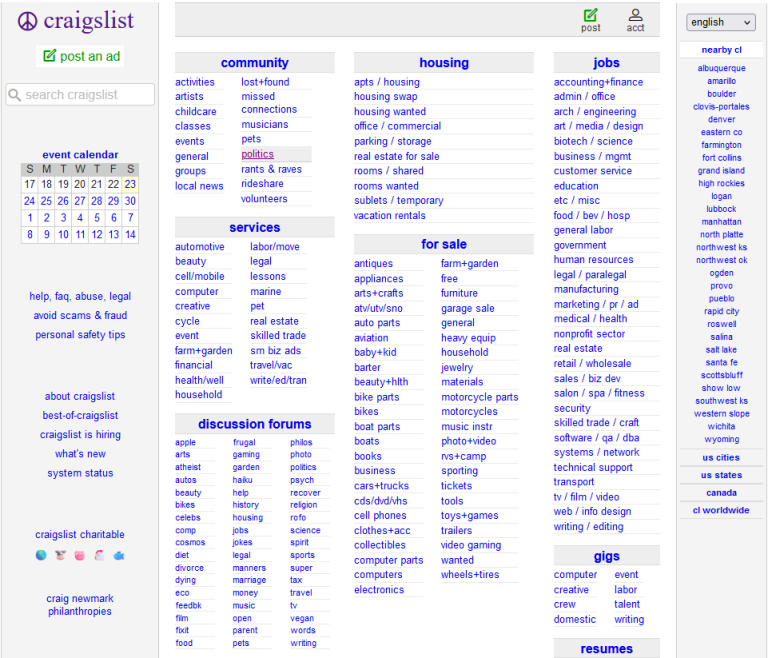This screenshot has height=658, width=768.
Task: Open wheels+tires link
Action: pyautogui.click(x=470, y=575)
